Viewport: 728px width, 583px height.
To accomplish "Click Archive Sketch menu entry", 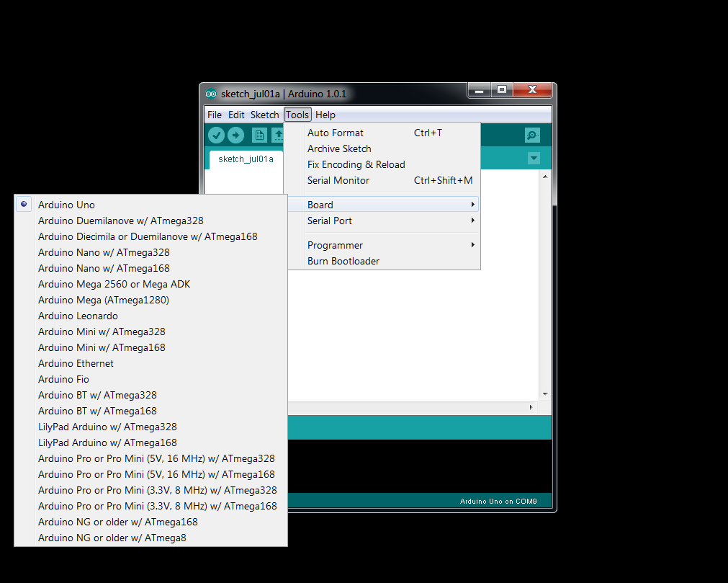I will click(382, 148).
